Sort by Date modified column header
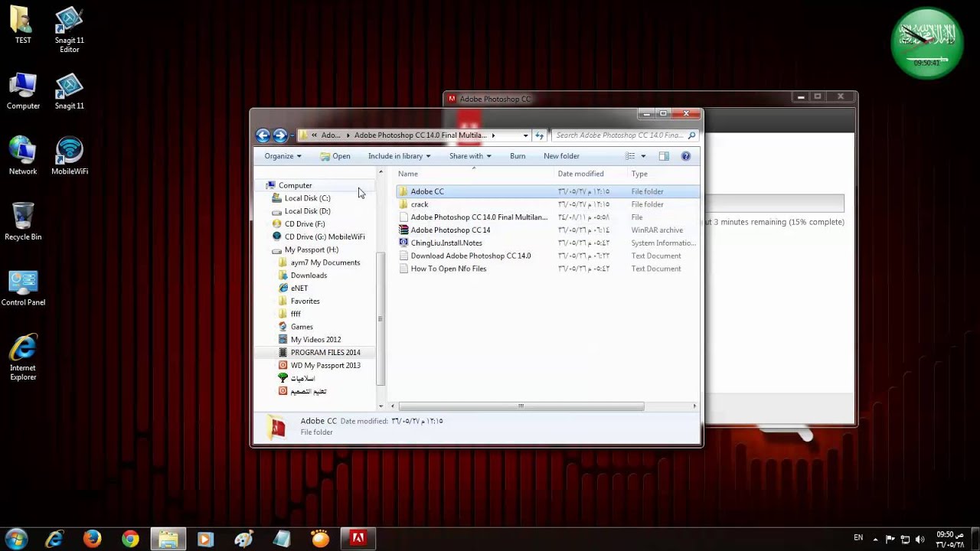 [590, 174]
